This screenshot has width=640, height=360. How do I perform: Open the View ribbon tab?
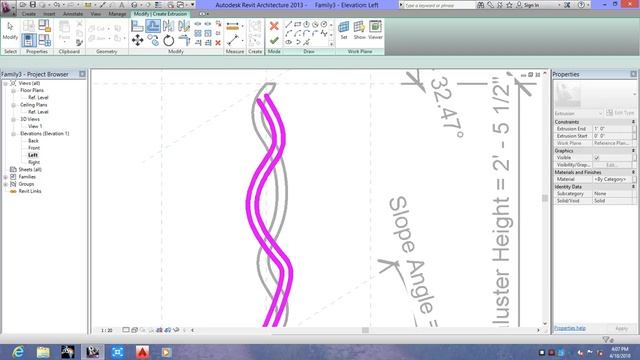coord(96,14)
